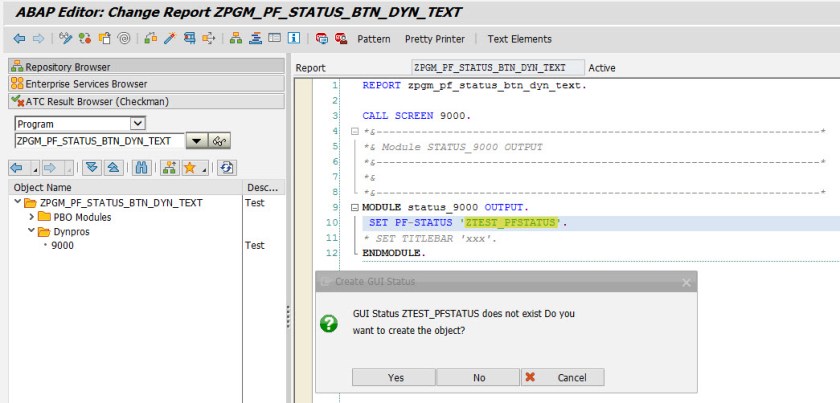Click Cancel in Create GUI Status dialog
The width and height of the screenshot is (840, 403).
pyautogui.click(x=563, y=377)
